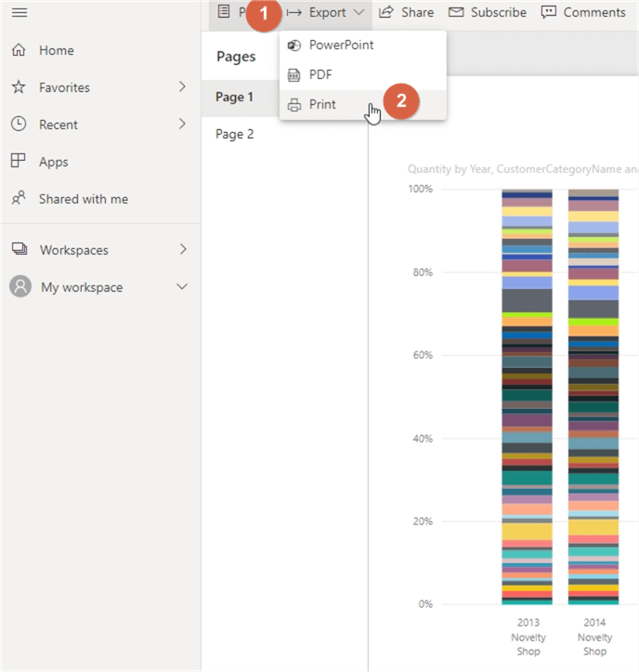This screenshot has height=672, width=639.
Task: Choose PDF from the Export menu
Action: [320, 74]
